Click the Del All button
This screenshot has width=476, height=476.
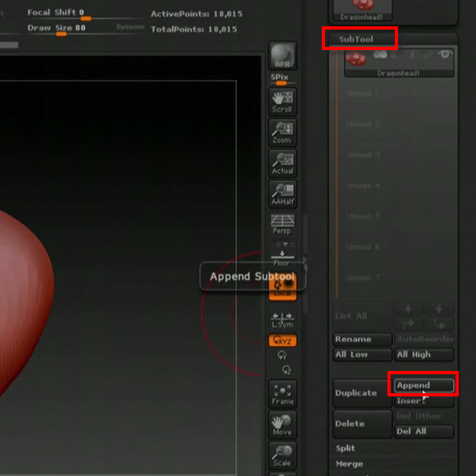[424, 432]
